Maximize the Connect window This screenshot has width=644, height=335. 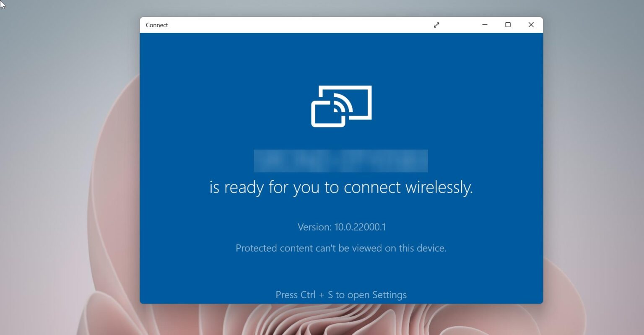508,25
